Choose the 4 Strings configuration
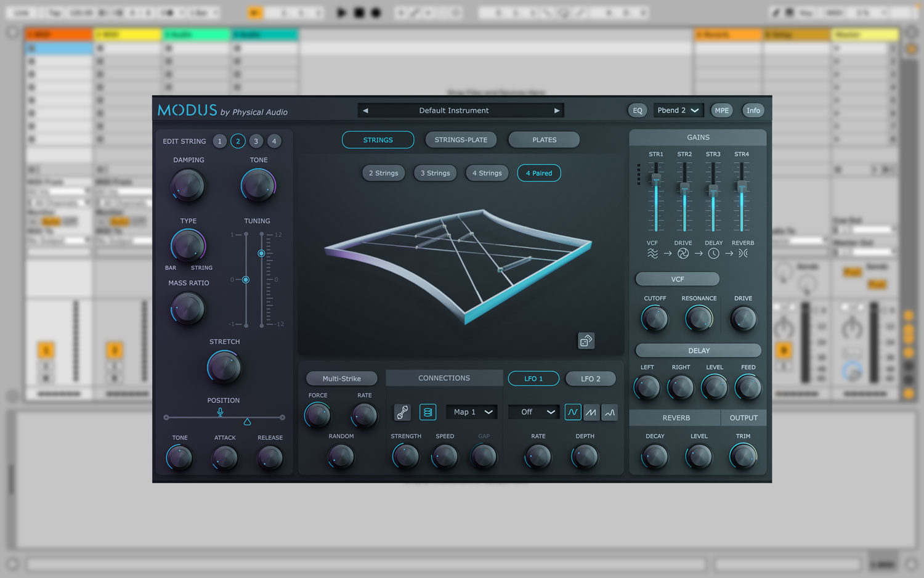The image size is (924, 578). click(x=487, y=173)
